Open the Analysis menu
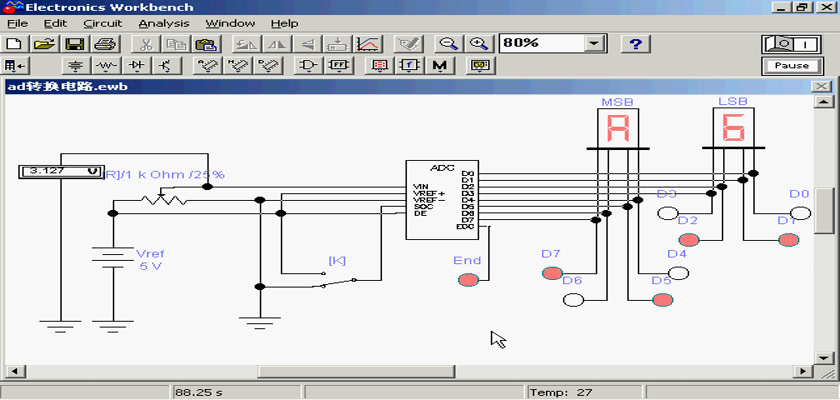840x400 pixels. coord(164,24)
